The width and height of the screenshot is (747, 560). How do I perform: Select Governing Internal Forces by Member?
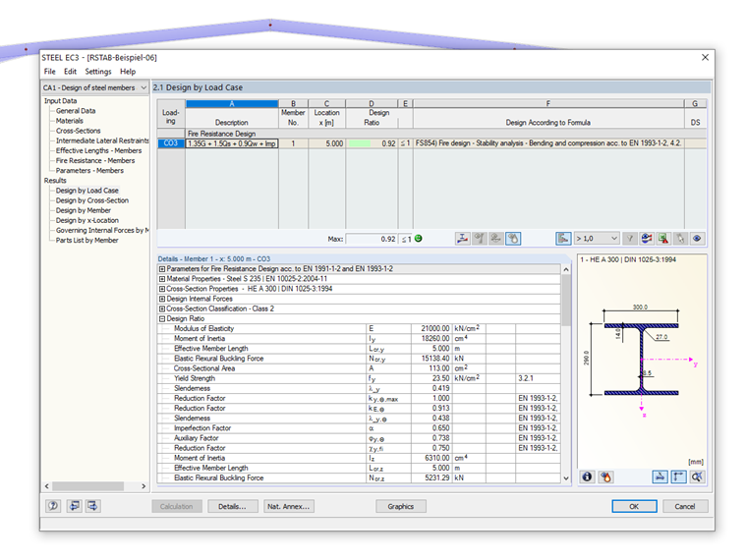(102, 231)
